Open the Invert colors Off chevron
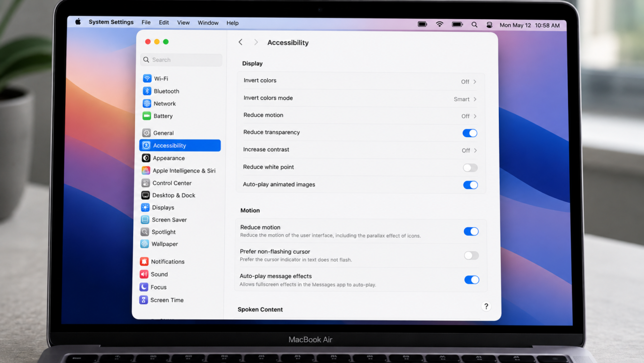 pos(475,82)
